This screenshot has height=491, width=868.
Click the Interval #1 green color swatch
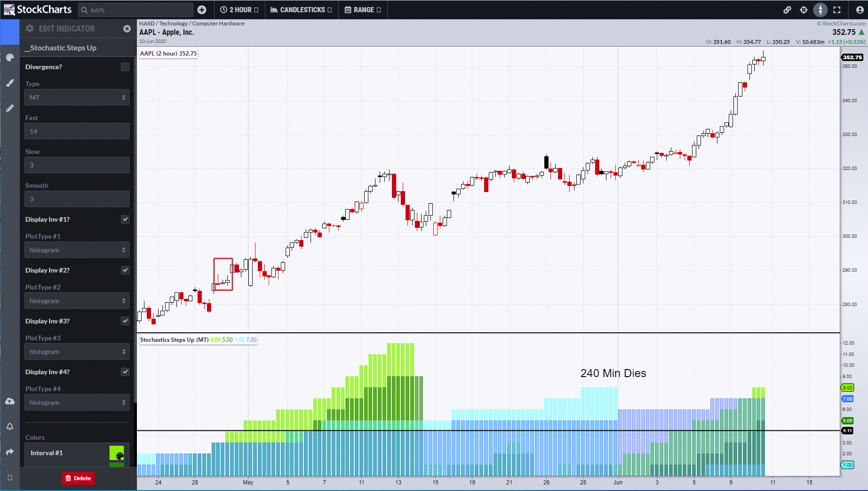tap(117, 453)
